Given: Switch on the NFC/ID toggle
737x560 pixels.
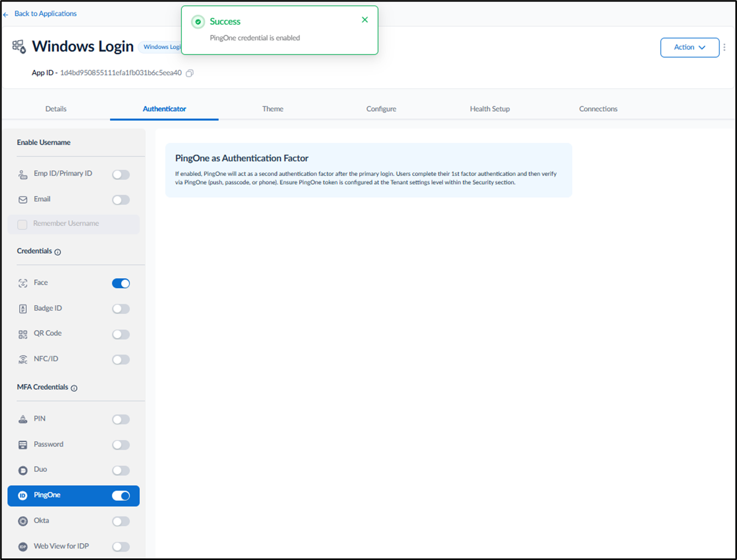Looking at the screenshot, I should point(121,360).
